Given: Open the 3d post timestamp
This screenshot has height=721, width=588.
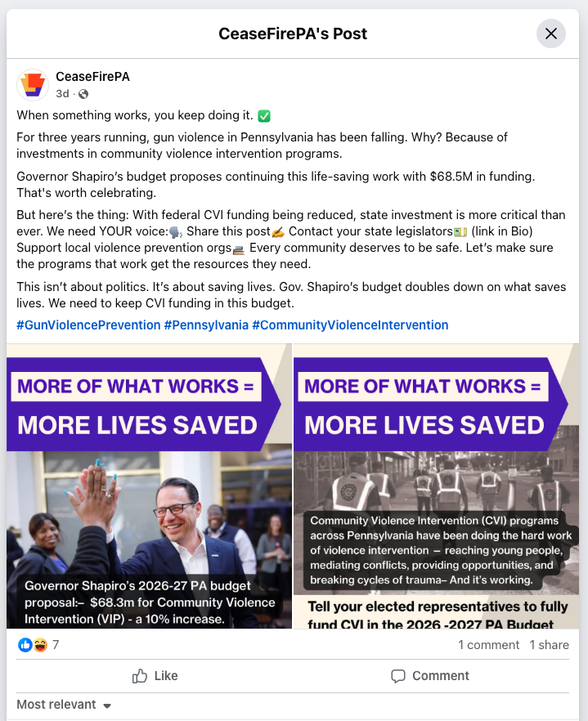Looking at the screenshot, I should point(62,94).
